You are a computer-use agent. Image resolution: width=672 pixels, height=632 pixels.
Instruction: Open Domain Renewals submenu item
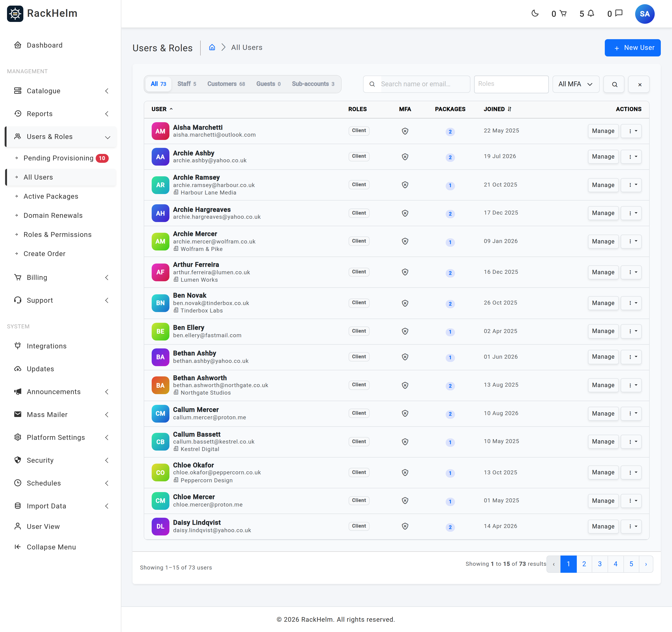[61, 215]
